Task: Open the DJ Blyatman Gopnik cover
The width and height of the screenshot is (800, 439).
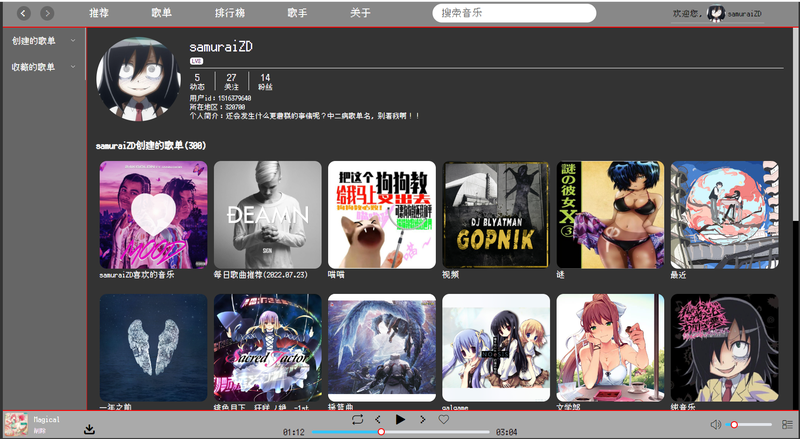Action: point(496,215)
